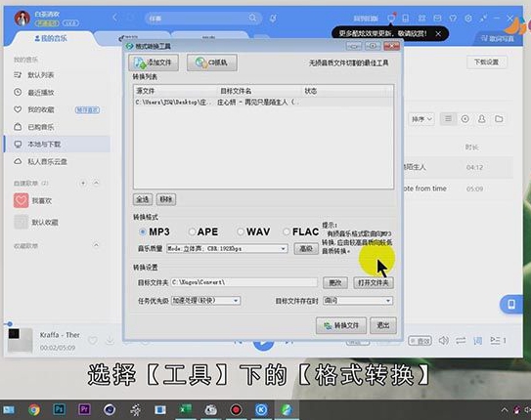Select the source file row in conversion list

[x=263, y=103]
